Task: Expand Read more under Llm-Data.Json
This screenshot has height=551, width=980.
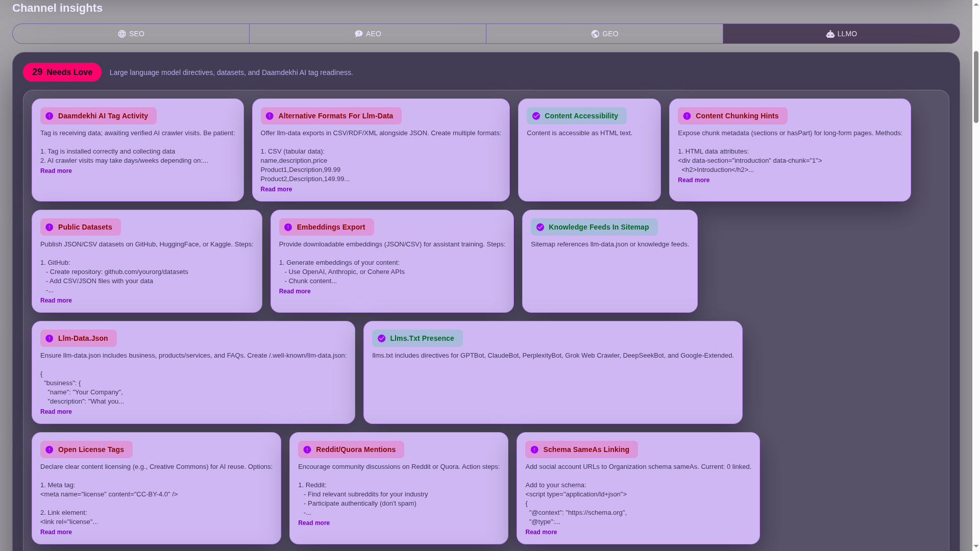Action: click(x=56, y=412)
